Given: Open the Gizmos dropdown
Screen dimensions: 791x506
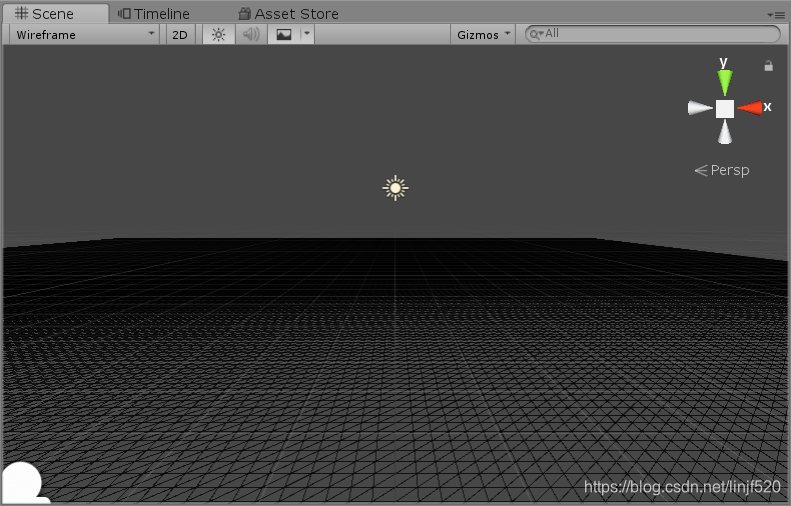Looking at the screenshot, I should pos(483,34).
